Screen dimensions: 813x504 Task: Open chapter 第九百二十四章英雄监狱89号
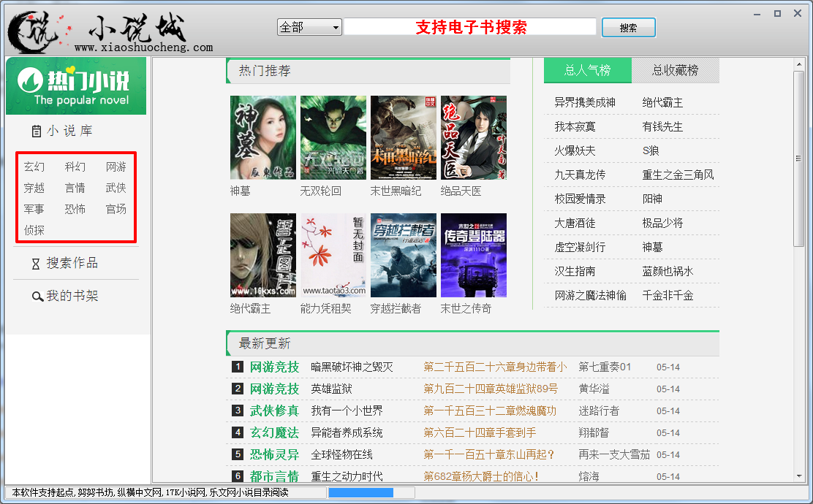[490, 389]
